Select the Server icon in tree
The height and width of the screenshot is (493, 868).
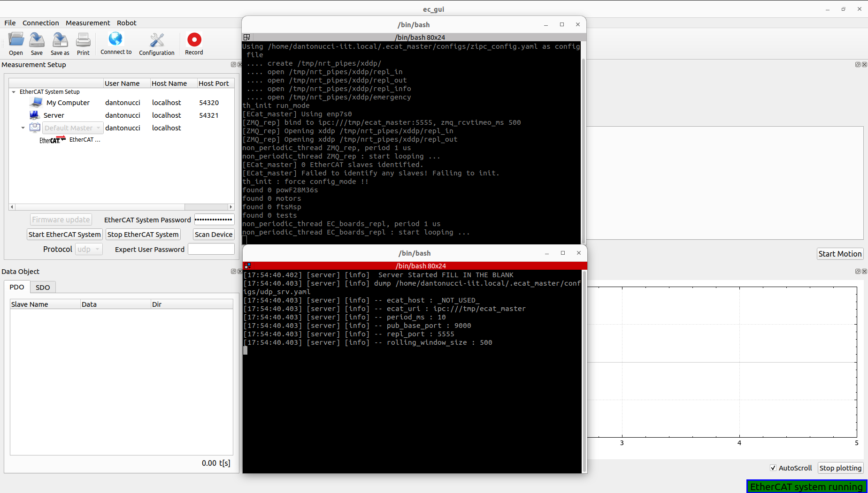tap(34, 115)
